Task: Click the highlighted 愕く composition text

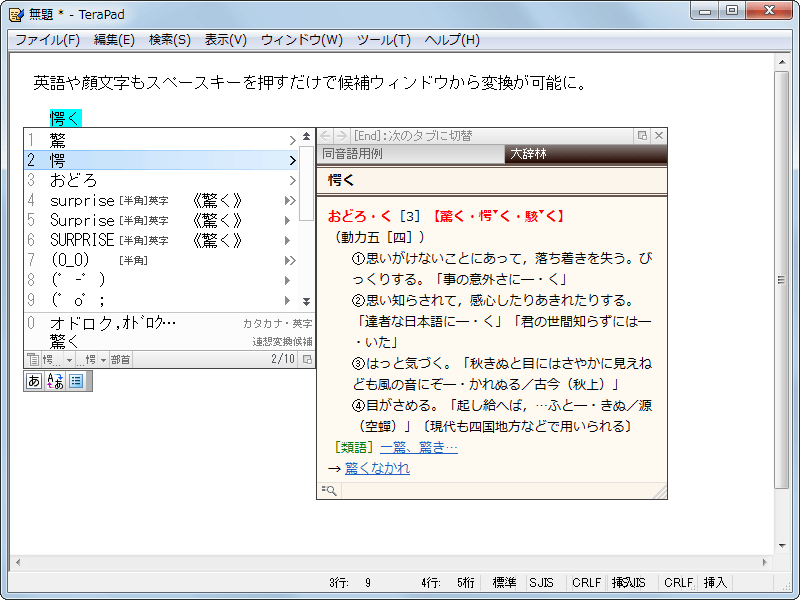Action: (65, 118)
